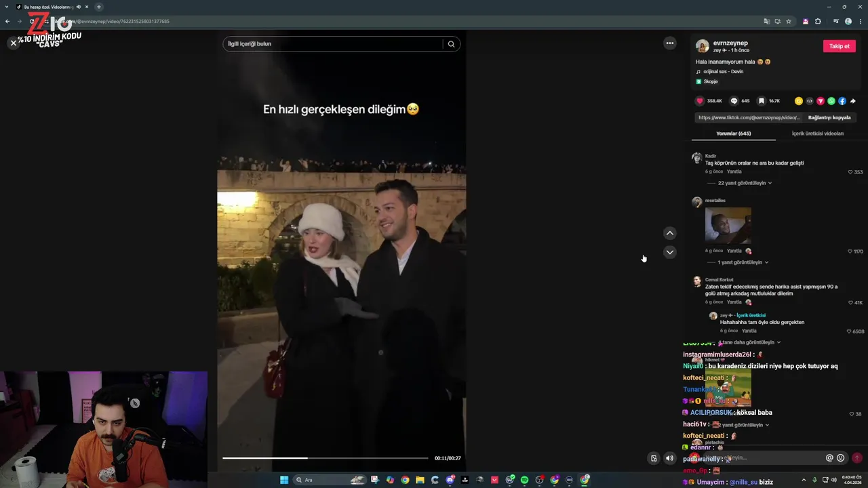This screenshot has height=488, width=868.
Task: Show hidden system tray icons chevron
Action: click(804, 480)
